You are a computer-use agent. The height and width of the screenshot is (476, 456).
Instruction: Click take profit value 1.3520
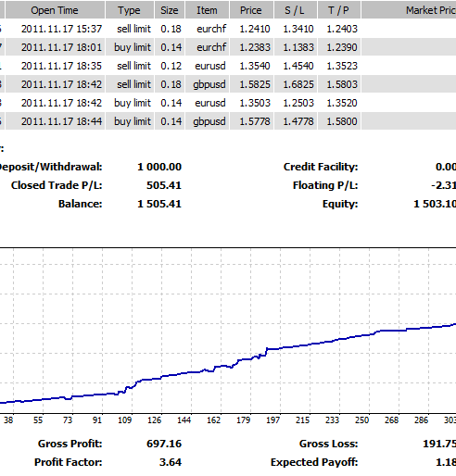tap(342, 103)
